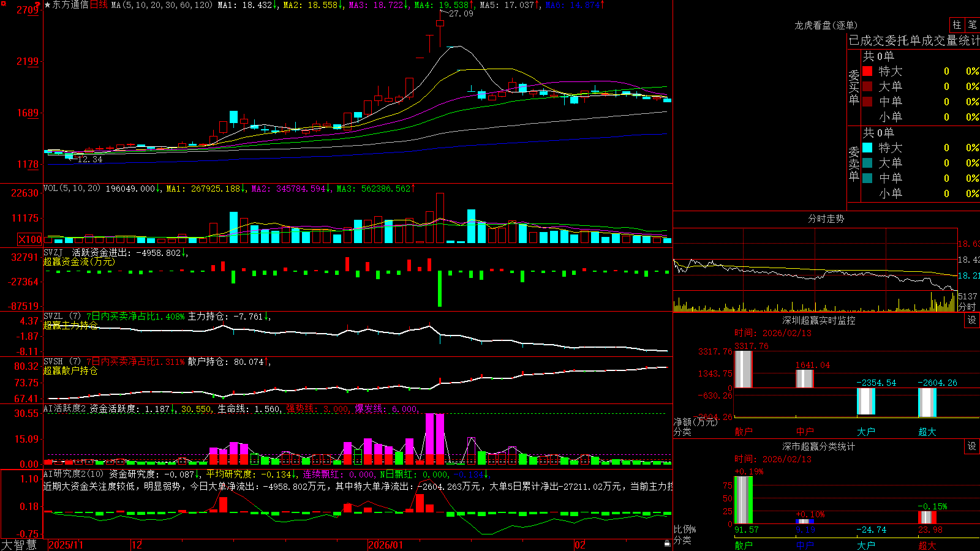Open 设 settings for 深市超赢分类统计
Screen dimensions: 980x551
tap(972, 446)
